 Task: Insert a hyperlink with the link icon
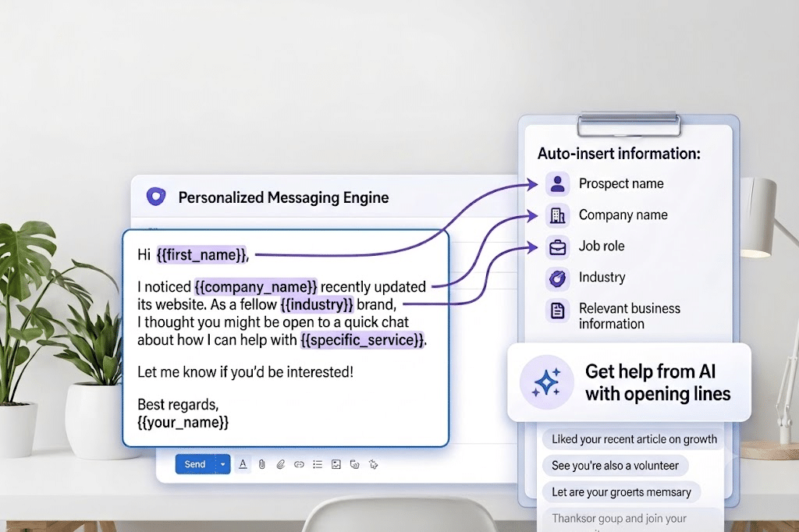(x=299, y=464)
